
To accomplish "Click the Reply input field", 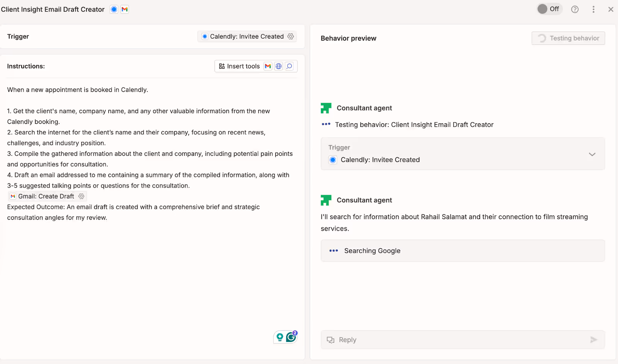I will (x=463, y=340).
